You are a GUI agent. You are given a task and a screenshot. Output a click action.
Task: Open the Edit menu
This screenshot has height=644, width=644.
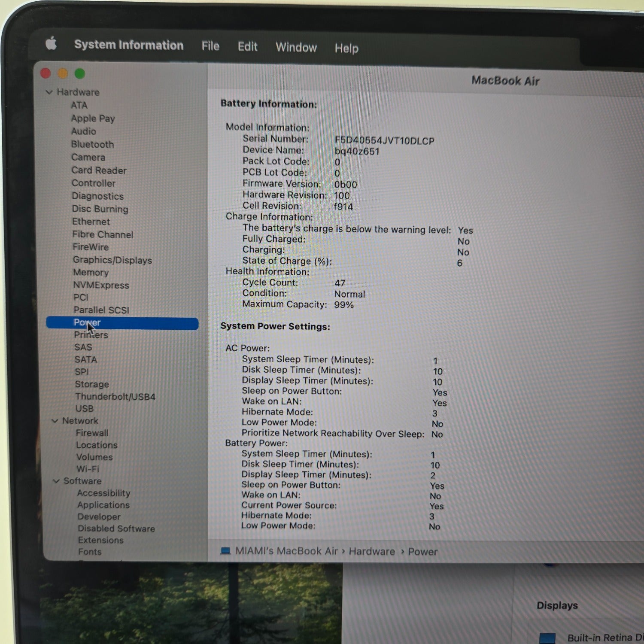point(247,46)
